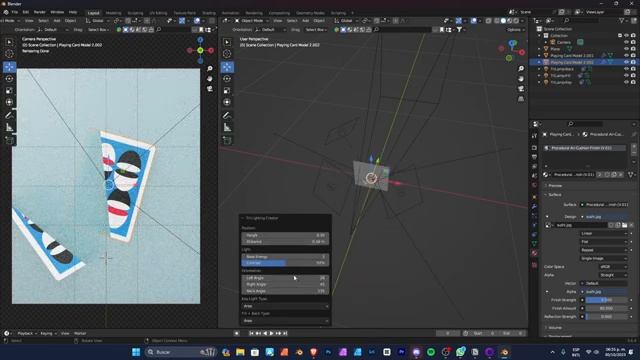Viewport: 640px width, 360px height.
Task: Open the File menu
Action: [14, 12]
